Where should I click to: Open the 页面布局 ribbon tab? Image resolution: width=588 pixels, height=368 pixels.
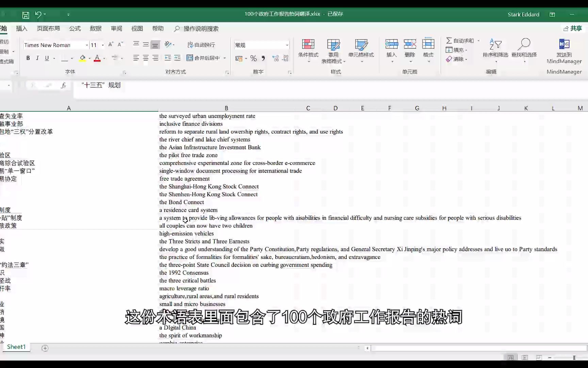click(x=48, y=29)
